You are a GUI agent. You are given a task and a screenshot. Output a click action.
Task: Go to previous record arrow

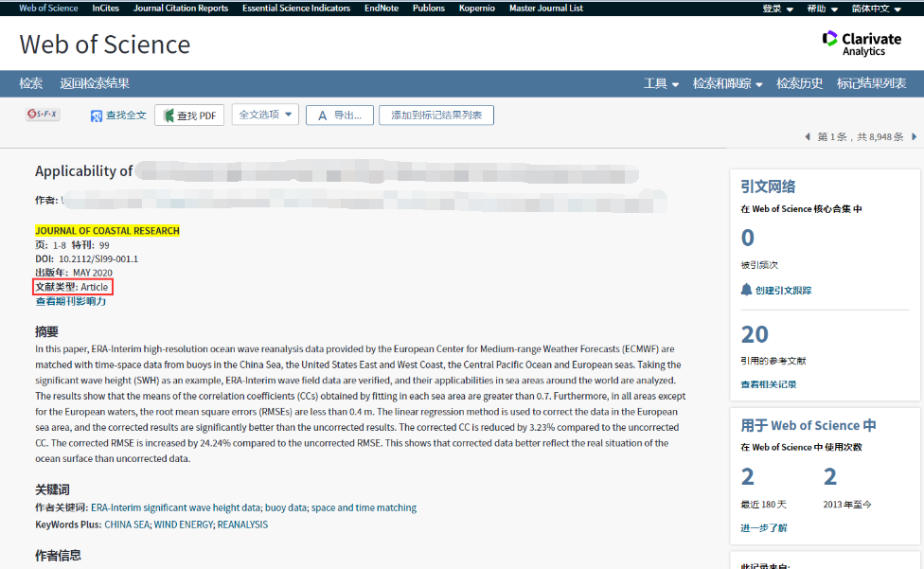point(808,137)
